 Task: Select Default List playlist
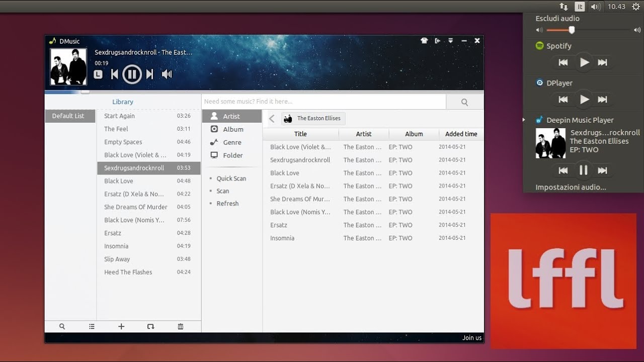[x=70, y=116]
